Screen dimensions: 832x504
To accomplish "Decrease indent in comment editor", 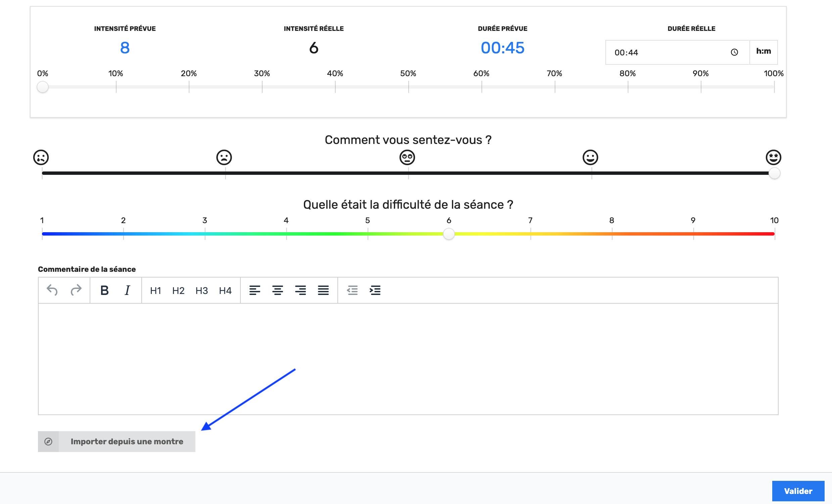I will 352,290.
